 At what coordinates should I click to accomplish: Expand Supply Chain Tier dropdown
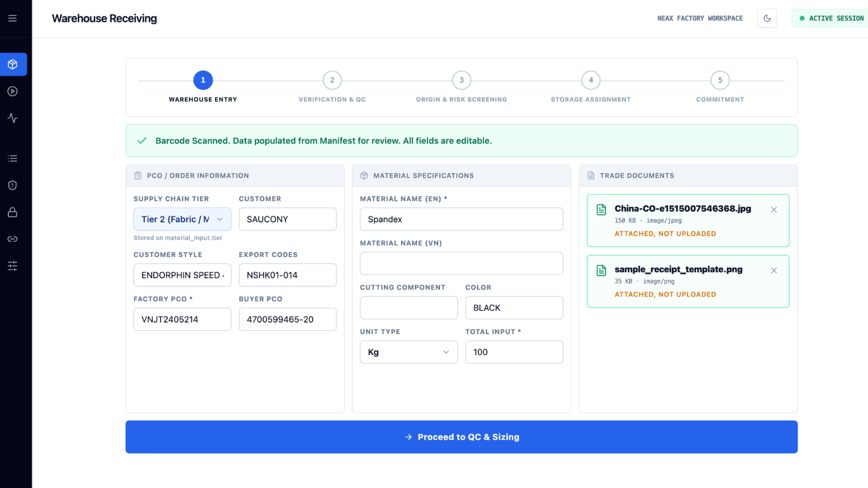pos(182,219)
